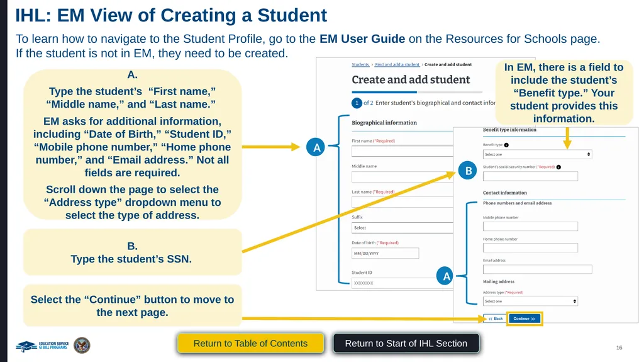
Task: Click the Mailing address label
Action: pyautogui.click(x=499, y=281)
